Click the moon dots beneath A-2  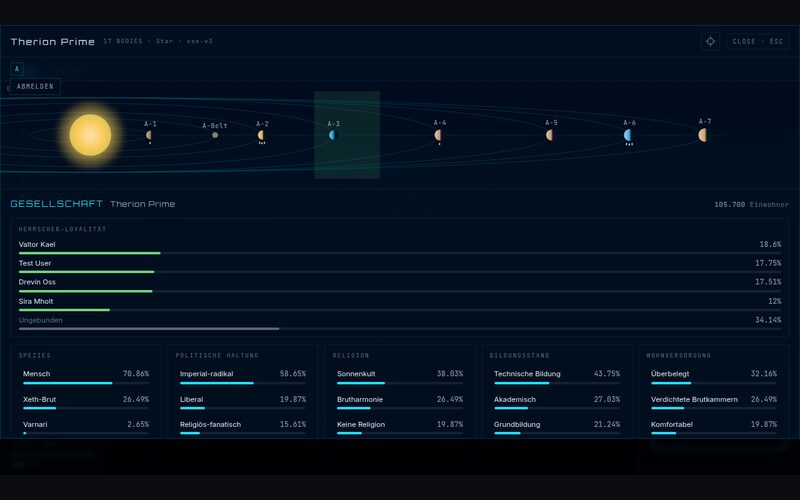click(x=262, y=143)
